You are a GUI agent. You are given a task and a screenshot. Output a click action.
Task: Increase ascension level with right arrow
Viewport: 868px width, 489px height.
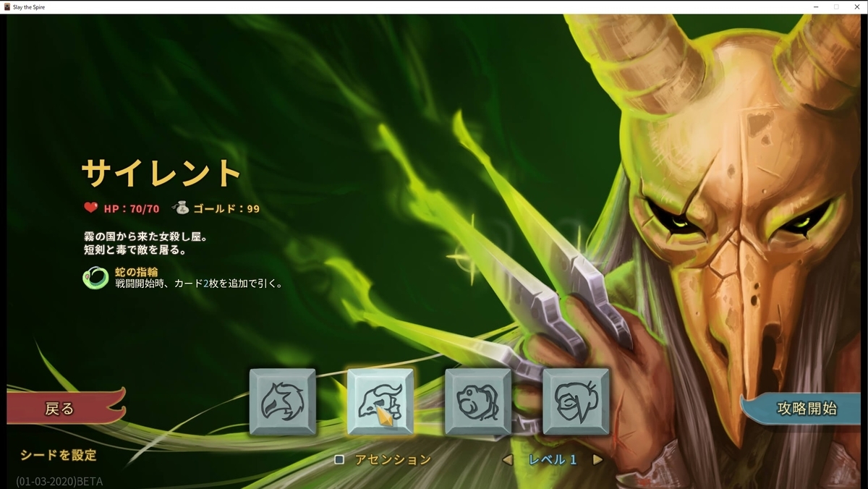coord(597,459)
